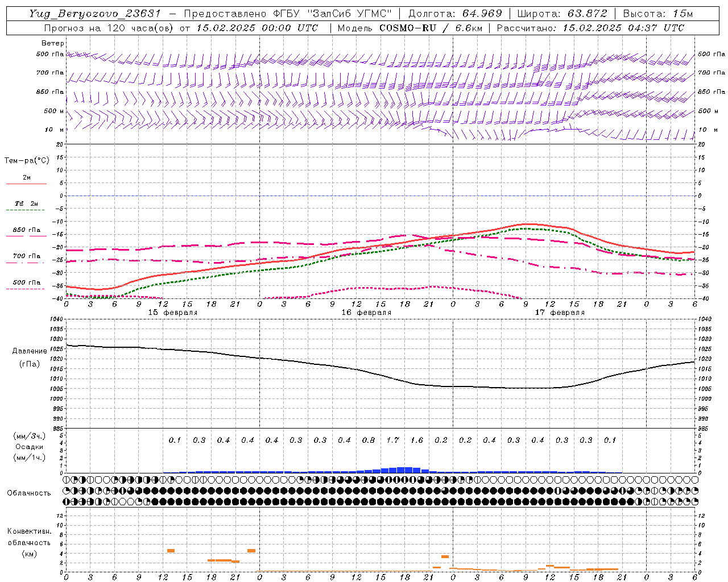728x582 pixels.
Task: Select the text Предоставлено ФГБУ "ЗапСиб УГМС"
Action: [288, 14]
